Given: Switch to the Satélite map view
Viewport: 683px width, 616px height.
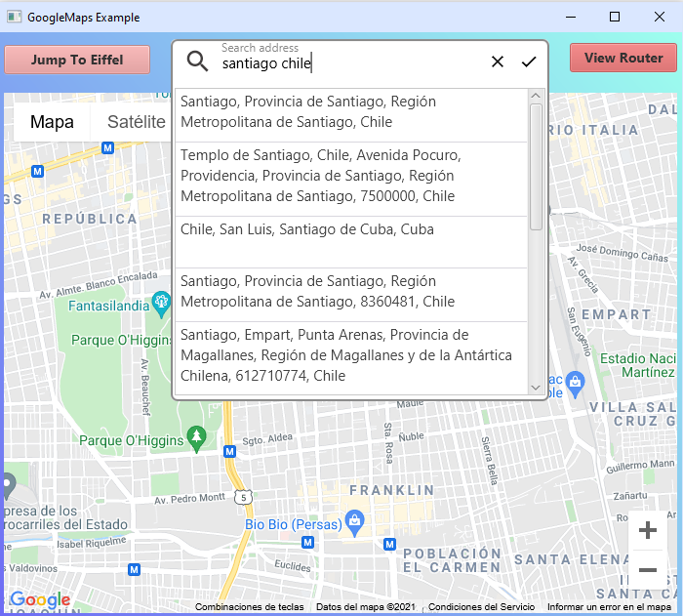Looking at the screenshot, I should point(137,122).
